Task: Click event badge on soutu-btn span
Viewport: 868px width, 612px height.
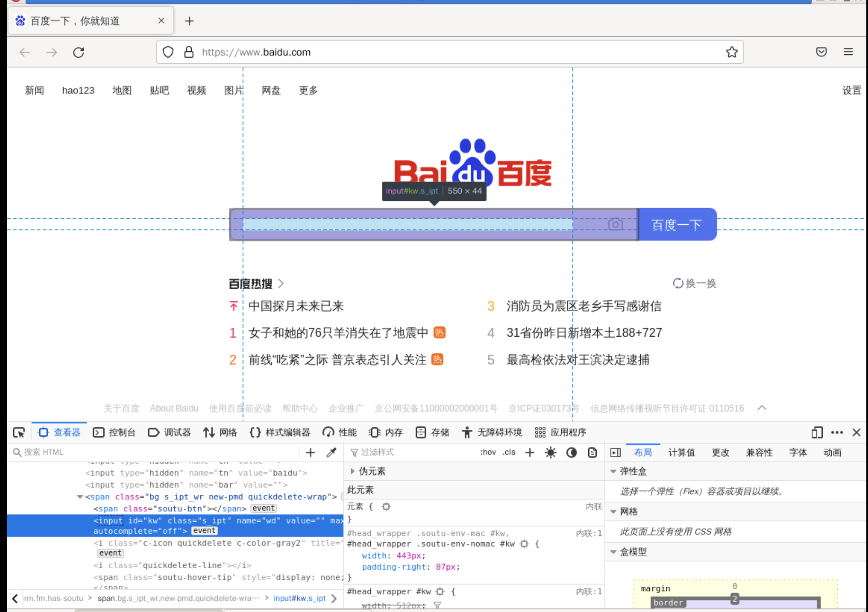Action: [x=263, y=508]
